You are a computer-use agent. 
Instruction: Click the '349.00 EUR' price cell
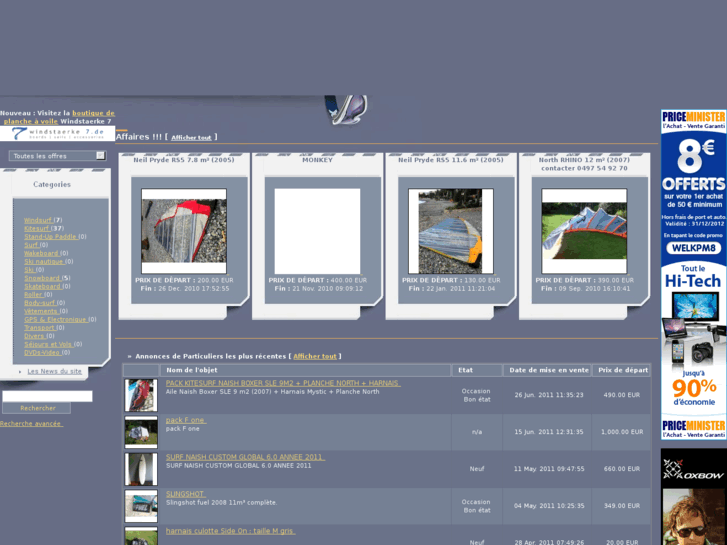[x=622, y=506]
